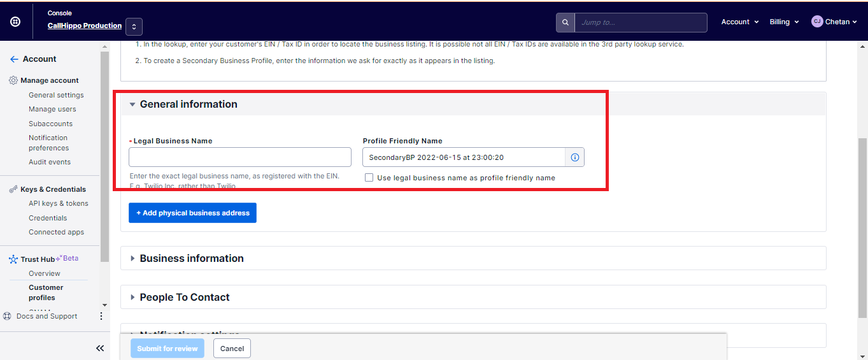The height and width of the screenshot is (360, 868).
Task: Click the Manage account heading
Action: 50,80
